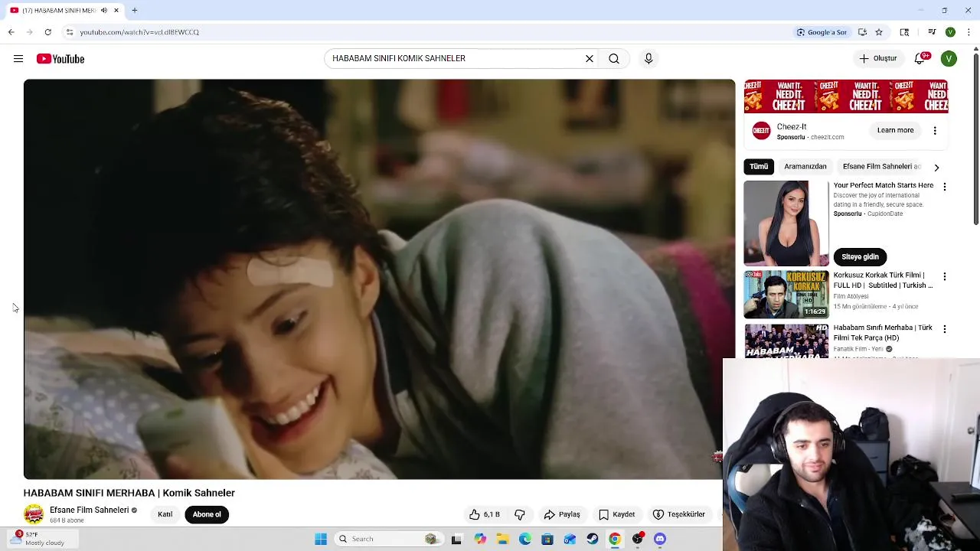
Task: Open options for Your Perfect Match ad
Action: 945,187
